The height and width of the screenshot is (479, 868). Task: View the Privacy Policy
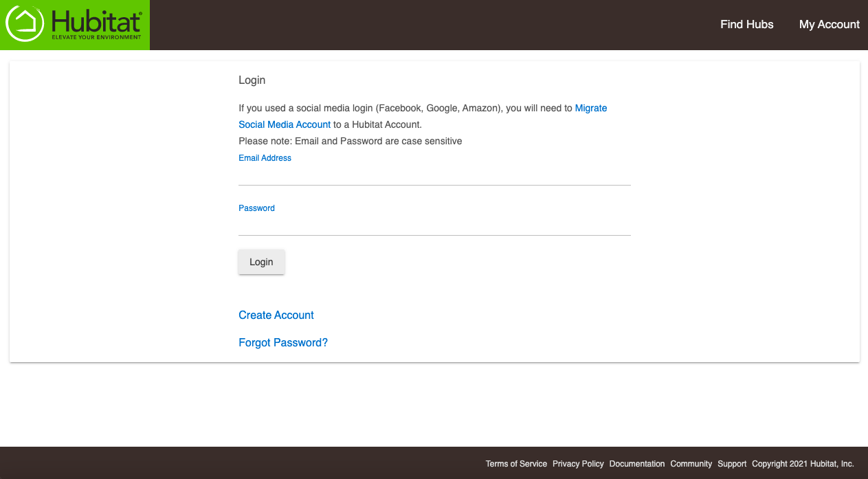[578, 464]
